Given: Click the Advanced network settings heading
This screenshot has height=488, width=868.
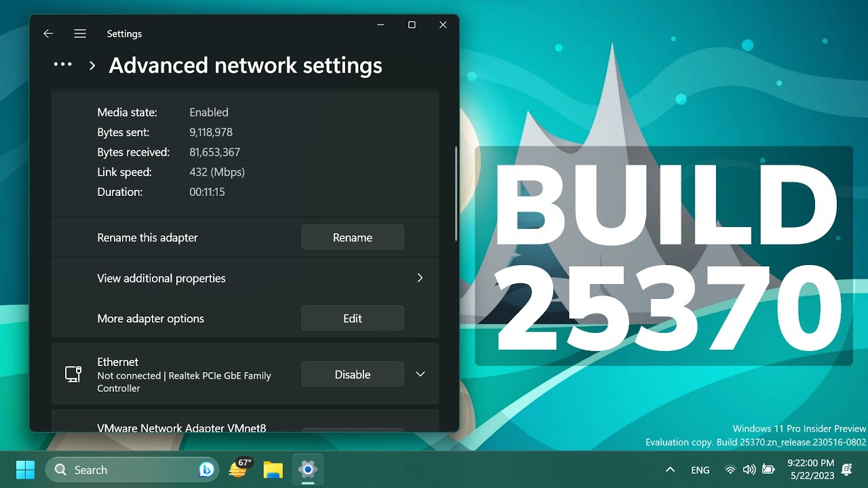Looking at the screenshot, I should (245, 65).
